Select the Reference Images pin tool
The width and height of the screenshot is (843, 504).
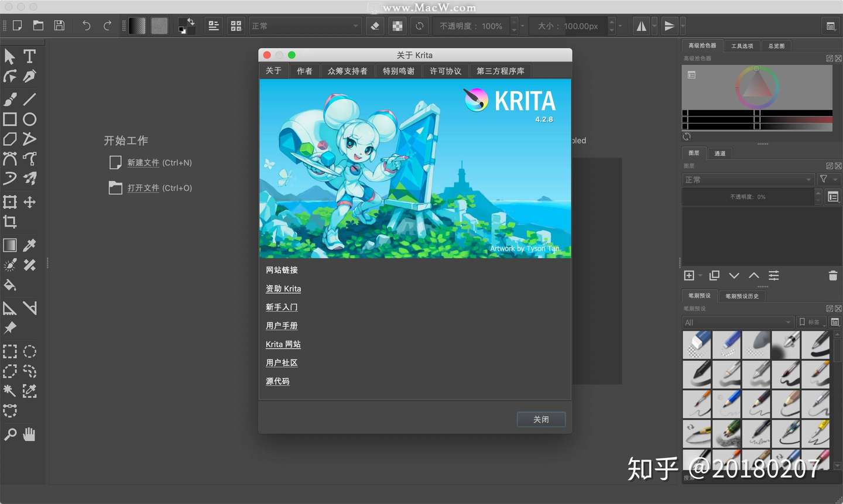click(x=10, y=328)
